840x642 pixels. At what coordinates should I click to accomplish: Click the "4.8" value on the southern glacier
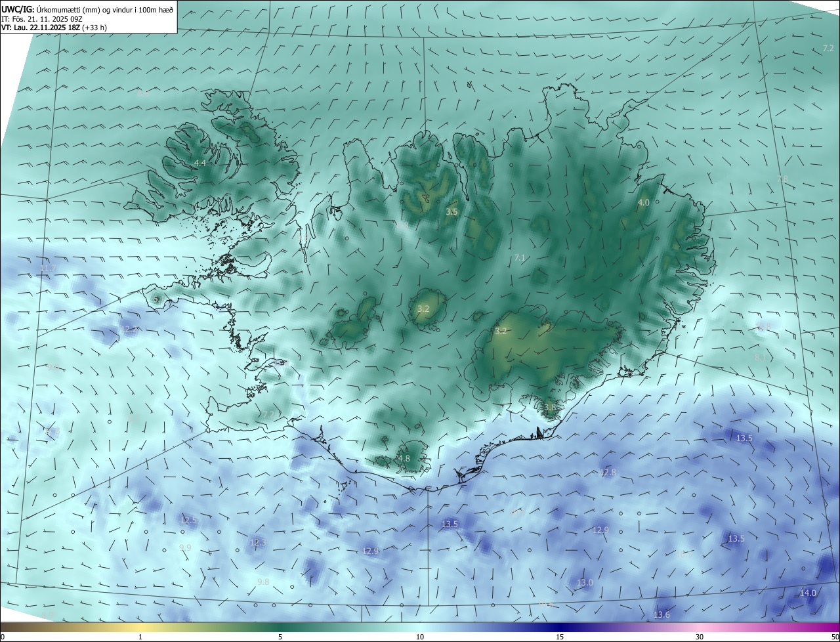[404, 459]
